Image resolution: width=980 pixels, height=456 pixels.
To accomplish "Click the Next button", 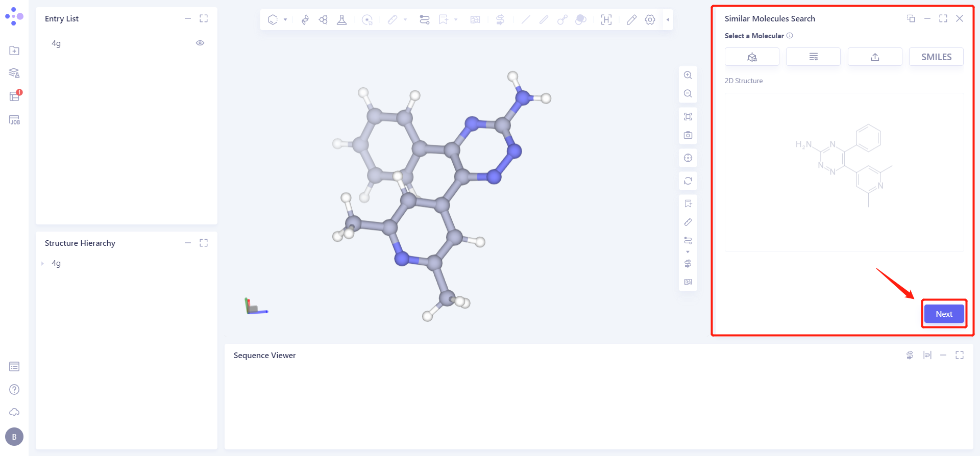I will pos(944,314).
